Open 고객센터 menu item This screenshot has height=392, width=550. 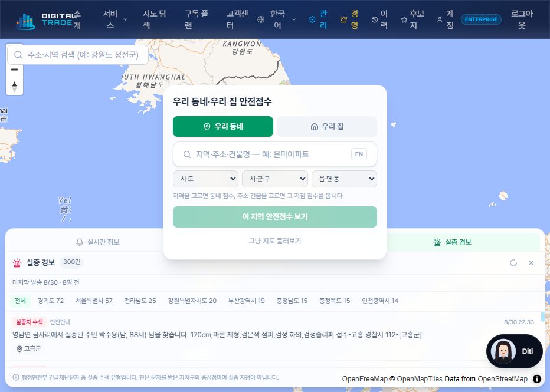point(237,19)
